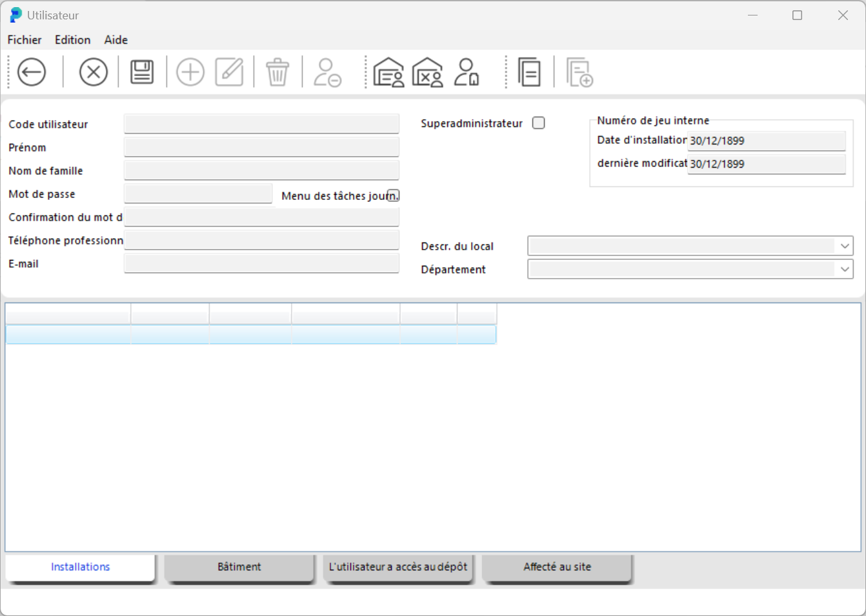Click the Nom de famille input field
The width and height of the screenshot is (866, 616).
(x=261, y=170)
